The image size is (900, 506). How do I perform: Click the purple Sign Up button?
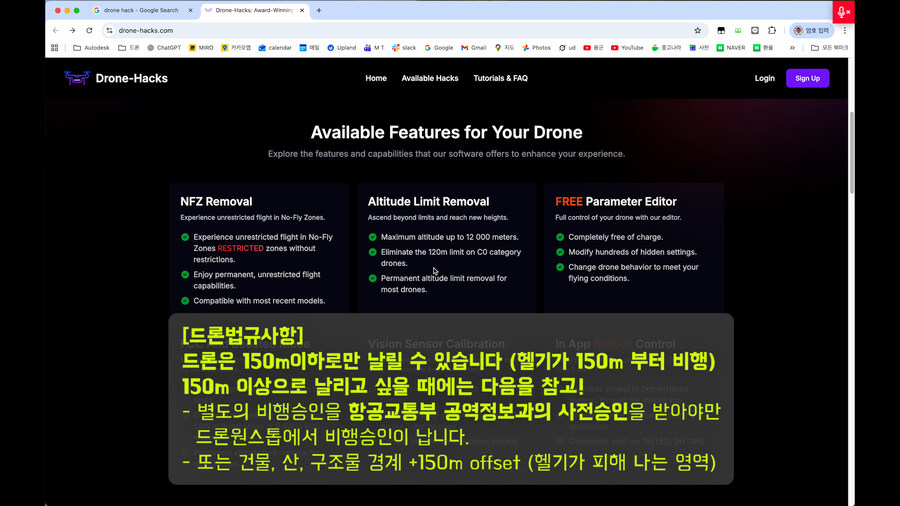(808, 78)
